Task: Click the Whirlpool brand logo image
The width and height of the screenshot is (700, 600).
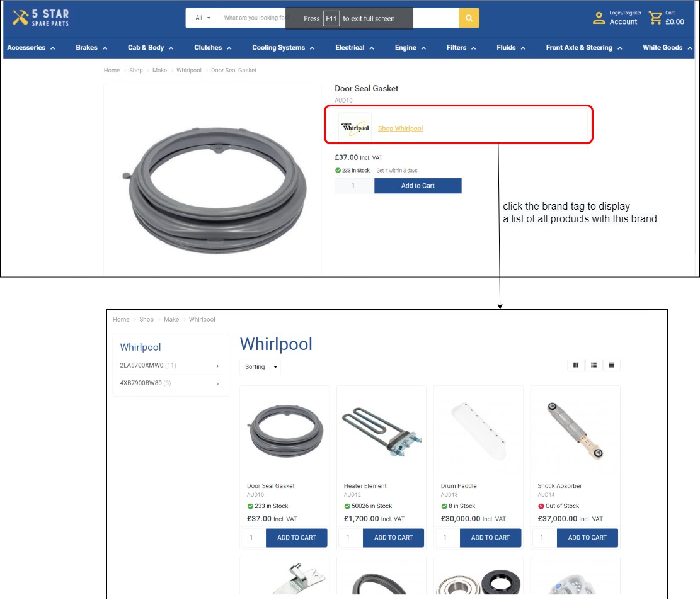Action: (x=355, y=128)
